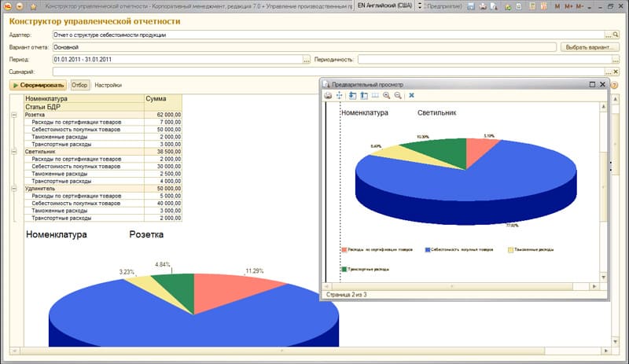Click the magnifier icon in Адаптер field

616,35
